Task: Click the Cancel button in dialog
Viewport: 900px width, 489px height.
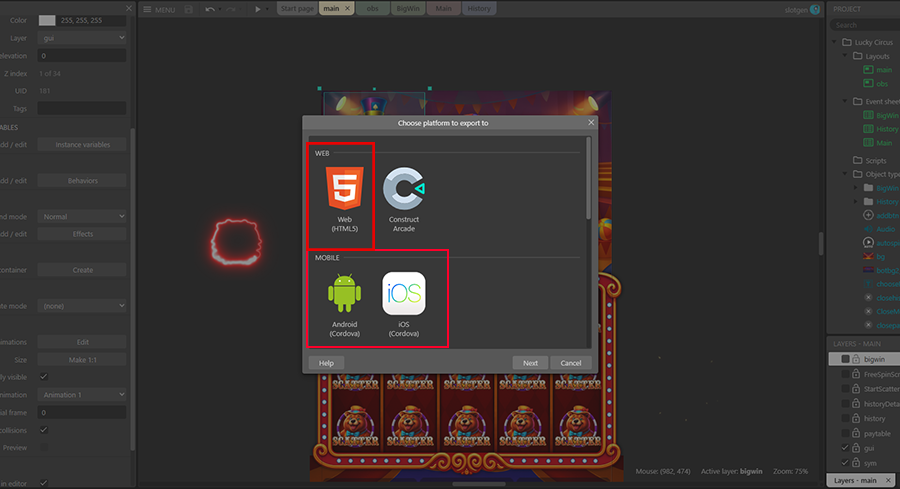Action: 571,363
